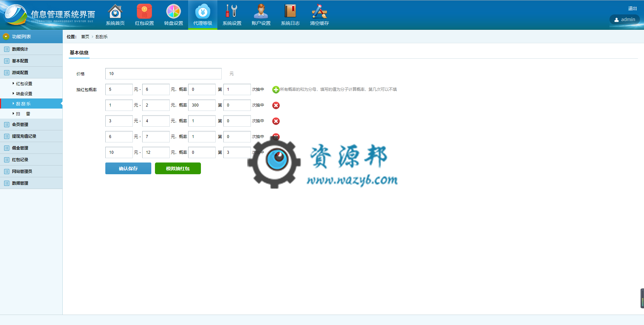
Task: Click probability field showing 300
Action: pos(202,105)
